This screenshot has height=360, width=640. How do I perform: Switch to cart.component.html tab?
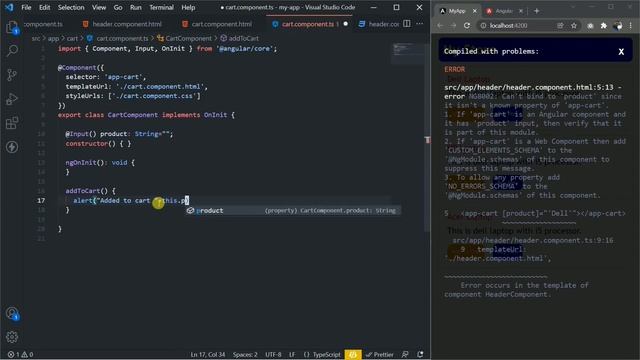217,24
